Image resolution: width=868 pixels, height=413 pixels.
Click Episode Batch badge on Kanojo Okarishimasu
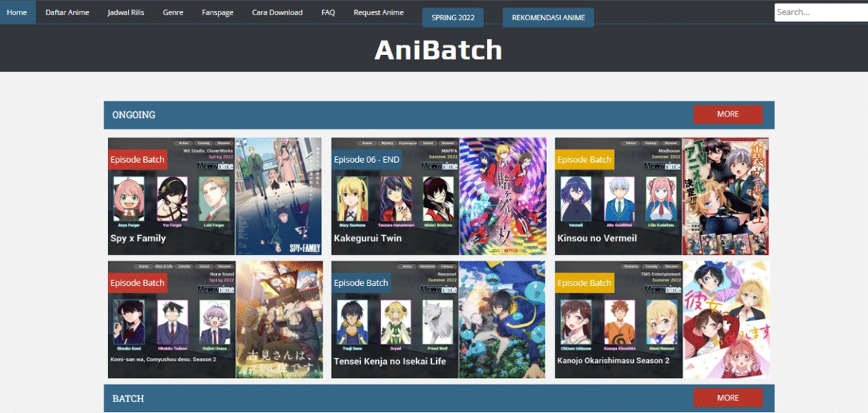[584, 283]
